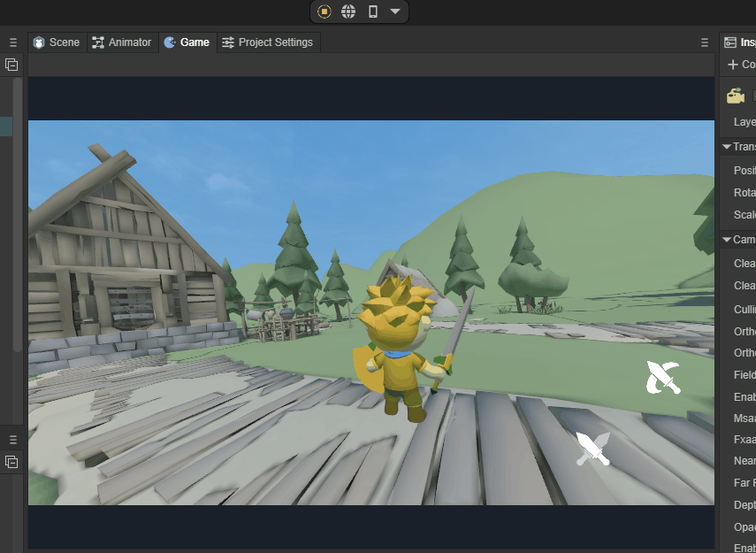
Task: Collapse the Camera component section
Action: pos(727,240)
